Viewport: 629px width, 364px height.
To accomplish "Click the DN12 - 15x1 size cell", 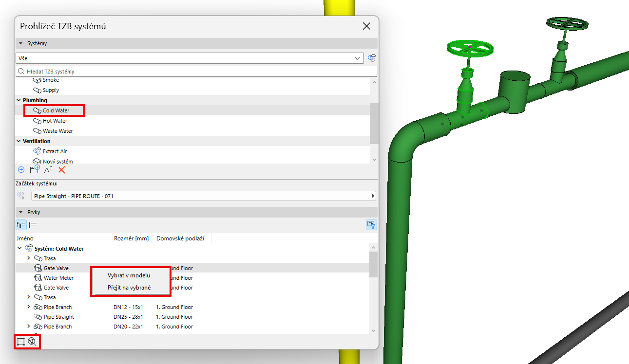I will (128, 307).
